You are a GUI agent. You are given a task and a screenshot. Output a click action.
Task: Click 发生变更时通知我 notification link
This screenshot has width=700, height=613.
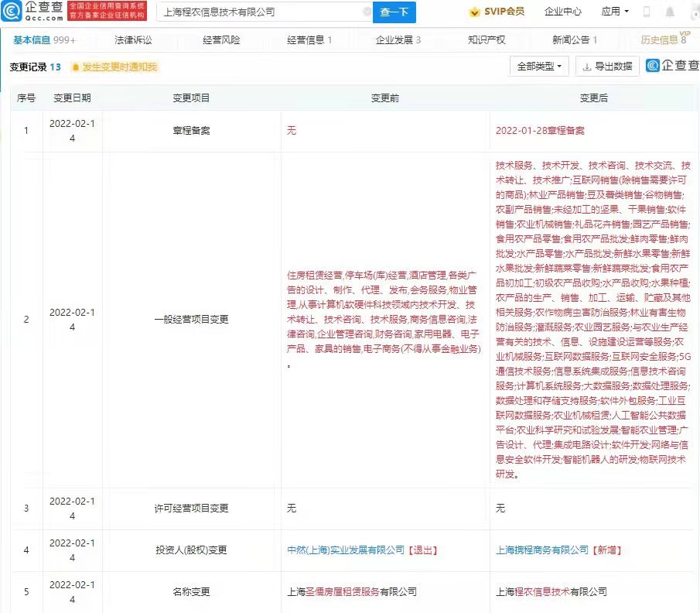[x=120, y=67]
